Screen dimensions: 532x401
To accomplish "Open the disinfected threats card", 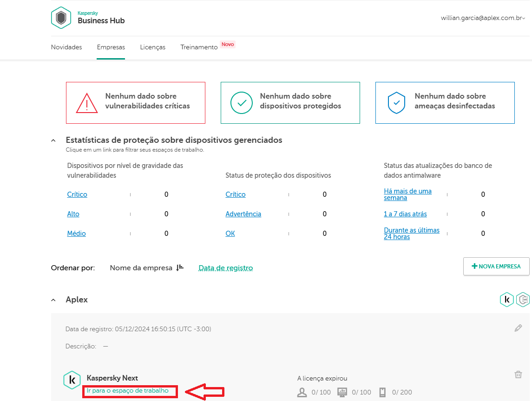I will 445,103.
